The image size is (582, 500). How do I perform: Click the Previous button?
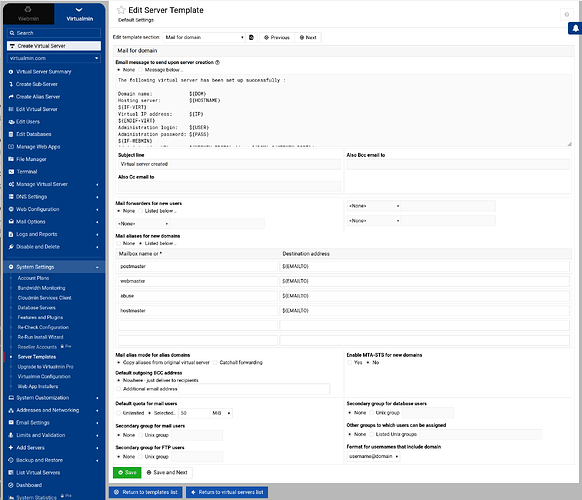(x=277, y=37)
